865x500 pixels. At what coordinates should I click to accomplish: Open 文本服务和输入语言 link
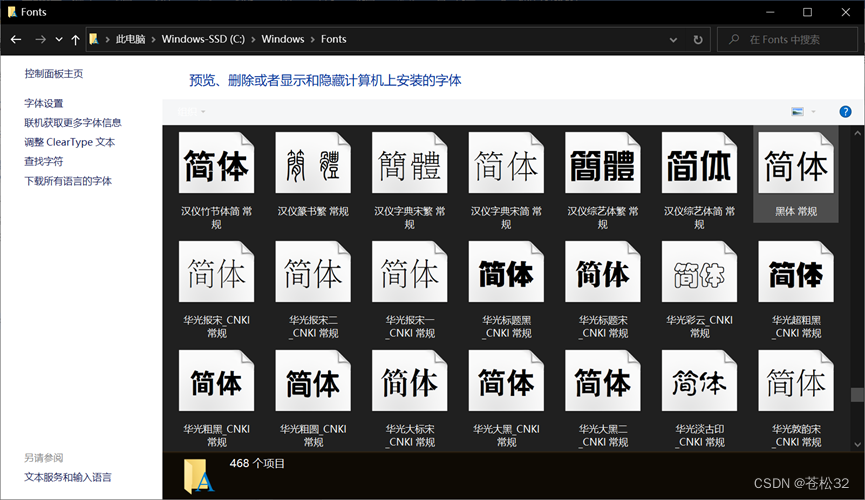68,477
